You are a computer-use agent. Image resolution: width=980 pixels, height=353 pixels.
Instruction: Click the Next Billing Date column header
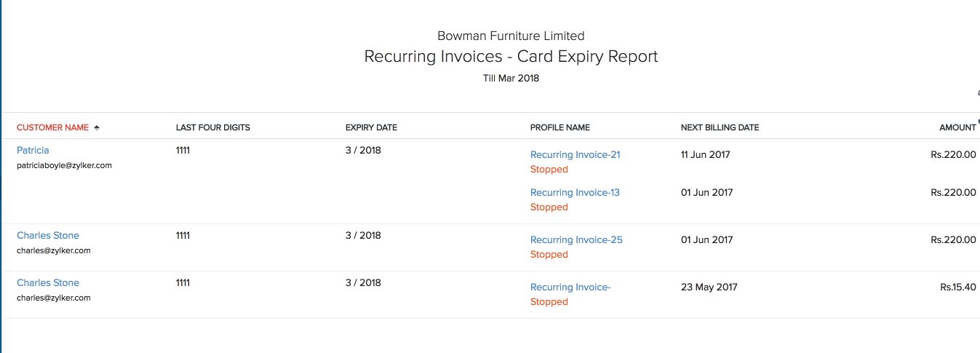[720, 127]
